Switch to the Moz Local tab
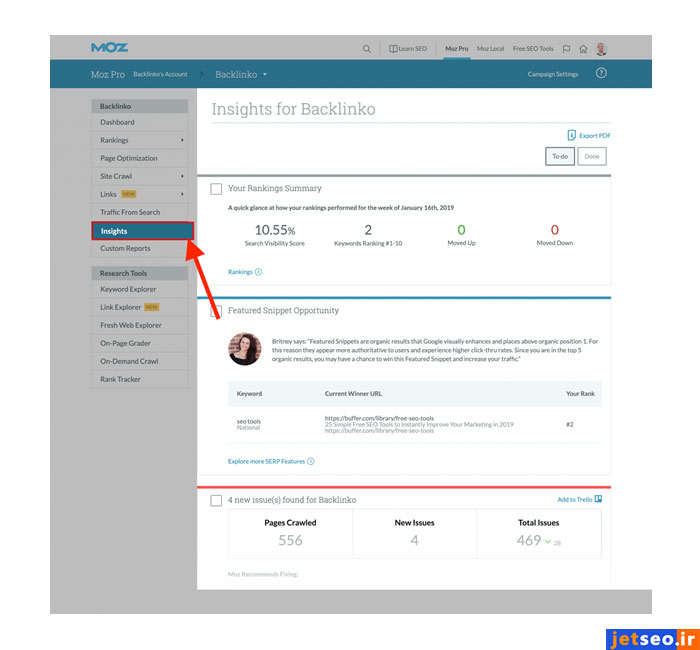 (x=490, y=48)
